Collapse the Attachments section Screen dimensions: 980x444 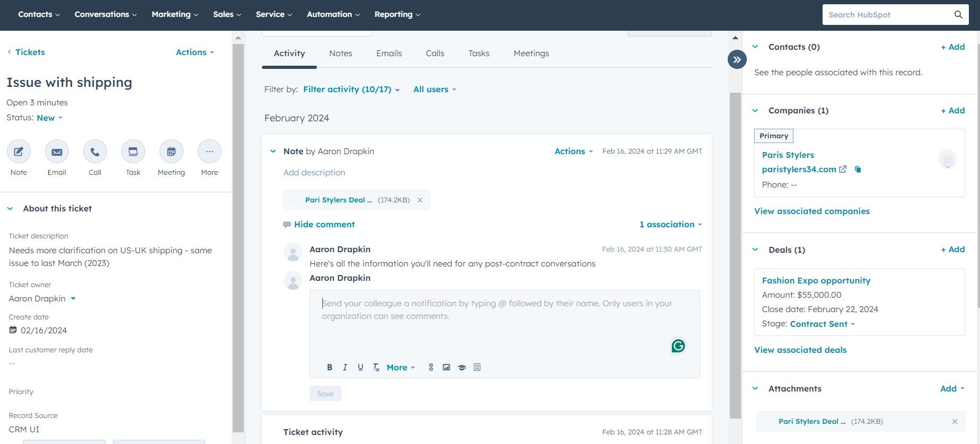click(755, 388)
